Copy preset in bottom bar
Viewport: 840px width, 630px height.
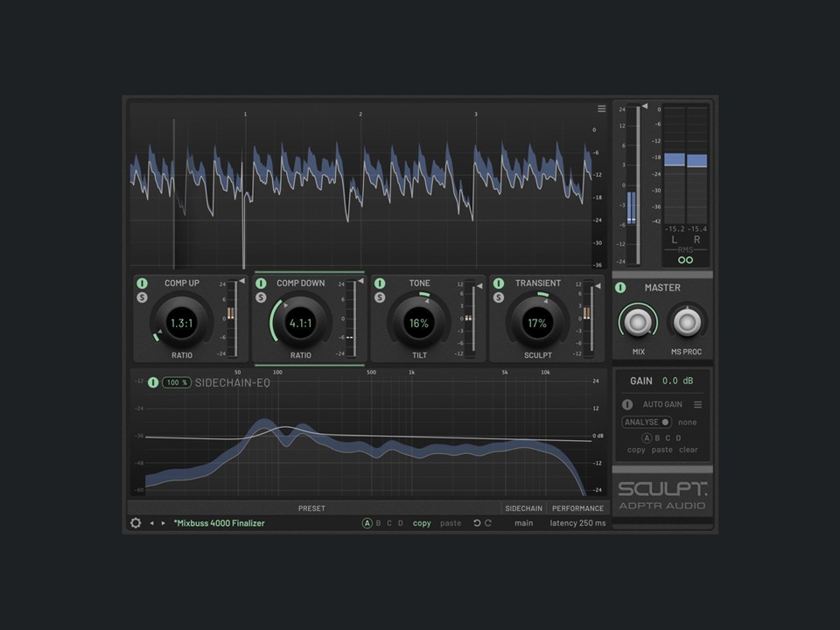tap(422, 523)
